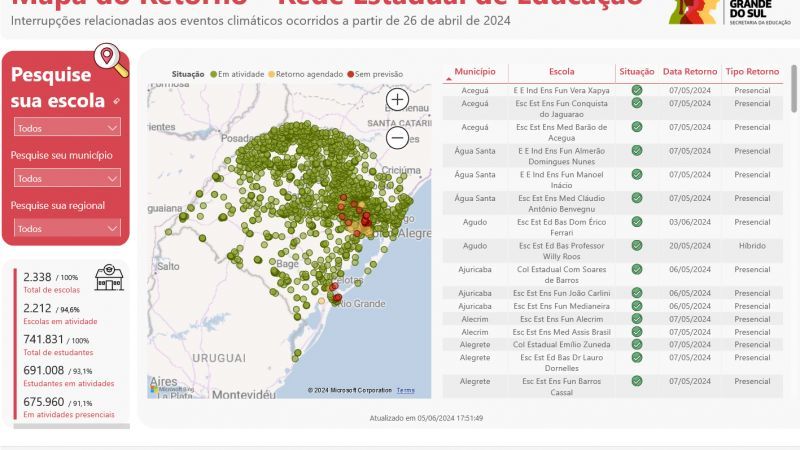
Task: Zoom in on the map
Action: pyautogui.click(x=397, y=99)
